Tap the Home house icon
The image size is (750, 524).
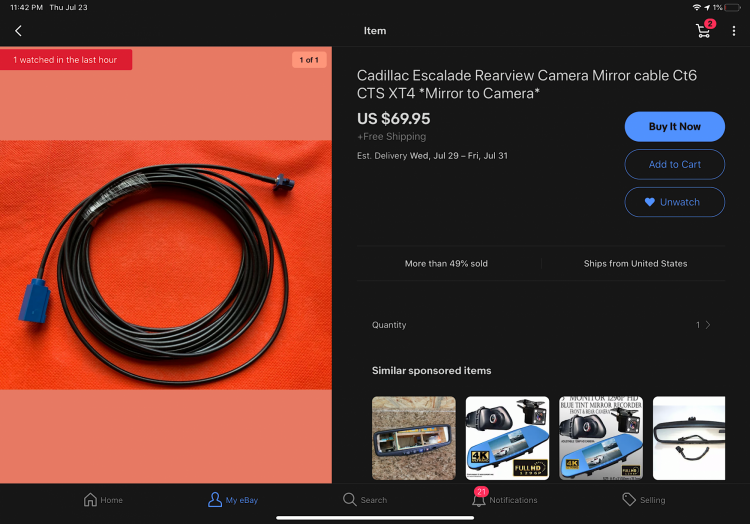tap(90, 500)
